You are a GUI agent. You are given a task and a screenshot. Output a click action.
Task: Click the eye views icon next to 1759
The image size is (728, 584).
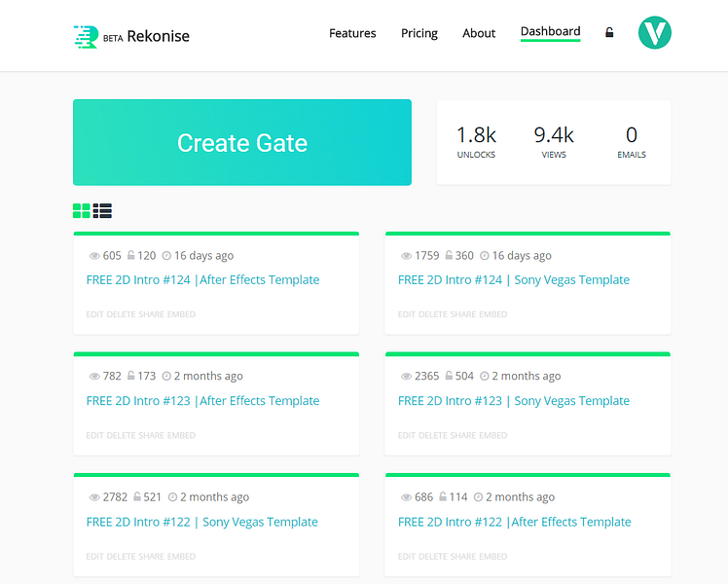(406, 256)
